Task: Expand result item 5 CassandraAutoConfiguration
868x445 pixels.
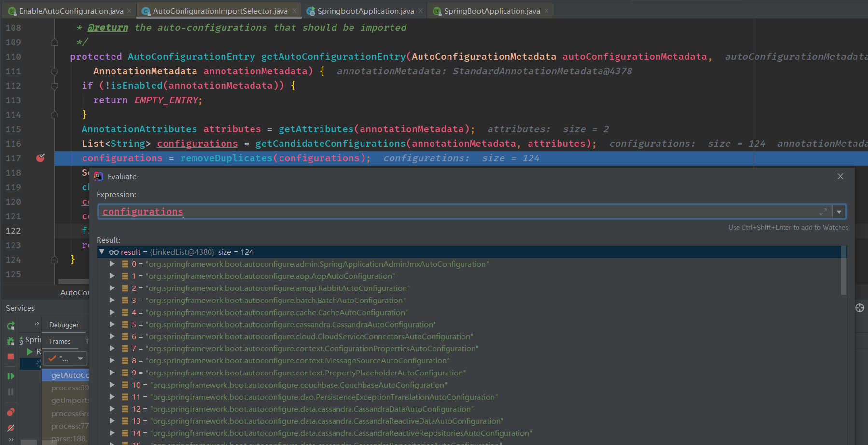Action: tap(112, 324)
